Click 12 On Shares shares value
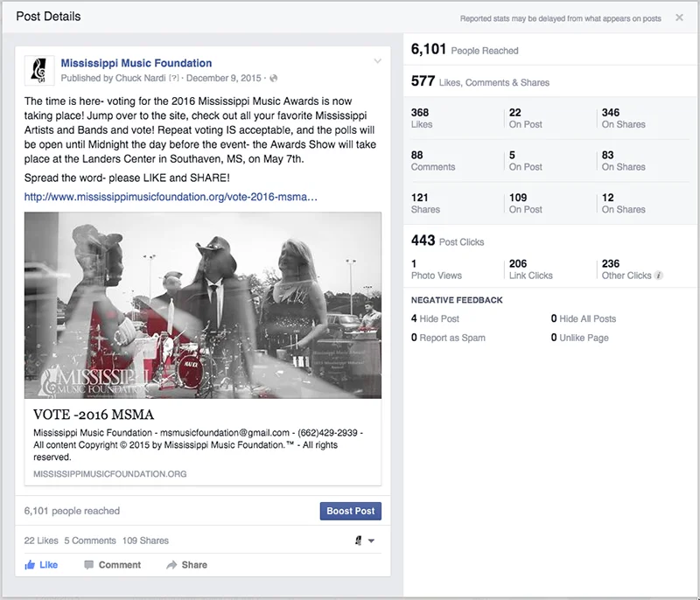This screenshot has width=700, height=600. coord(623,203)
